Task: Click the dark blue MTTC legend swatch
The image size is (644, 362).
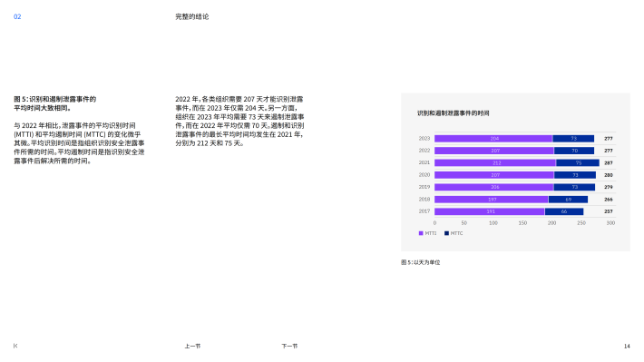Action: [447, 233]
